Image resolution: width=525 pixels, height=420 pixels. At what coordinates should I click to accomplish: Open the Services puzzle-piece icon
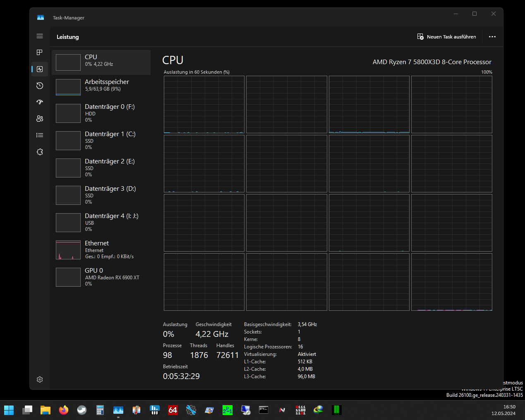coord(40,152)
